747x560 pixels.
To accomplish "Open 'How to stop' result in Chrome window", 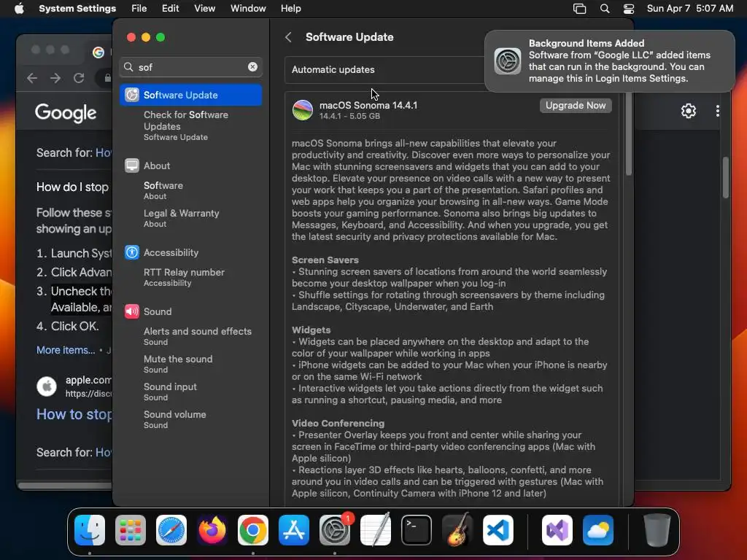I will tap(74, 414).
